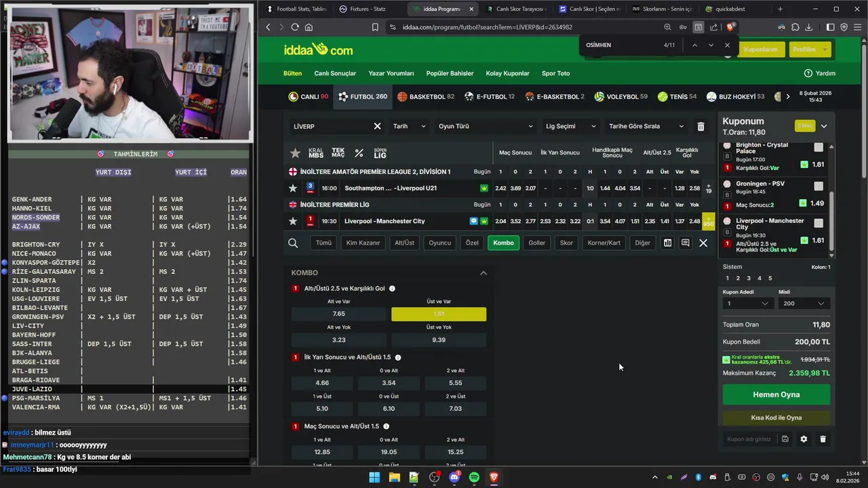
Task: Bookmark this page in the browser
Action: [x=375, y=27]
